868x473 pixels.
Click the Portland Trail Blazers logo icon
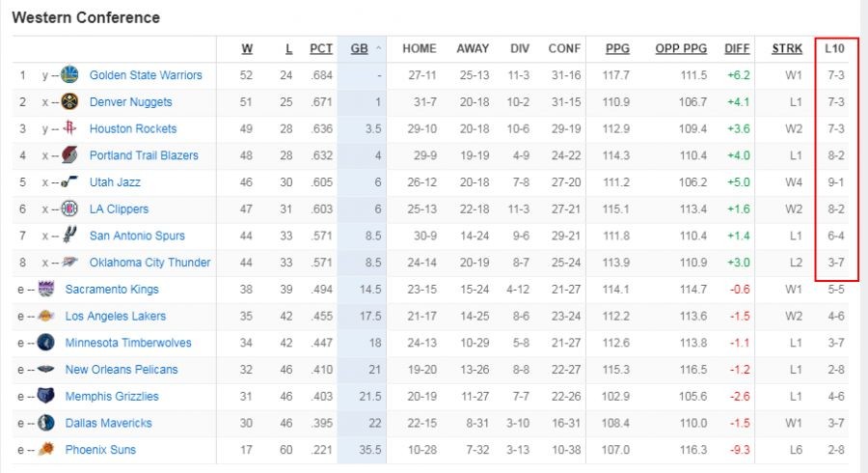point(68,155)
